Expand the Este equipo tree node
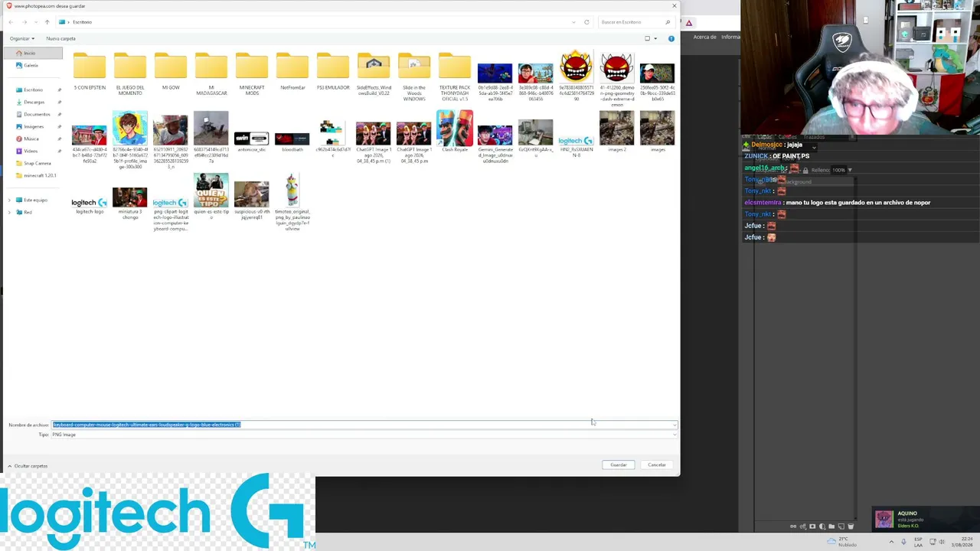The height and width of the screenshot is (551, 980). [9, 200]
